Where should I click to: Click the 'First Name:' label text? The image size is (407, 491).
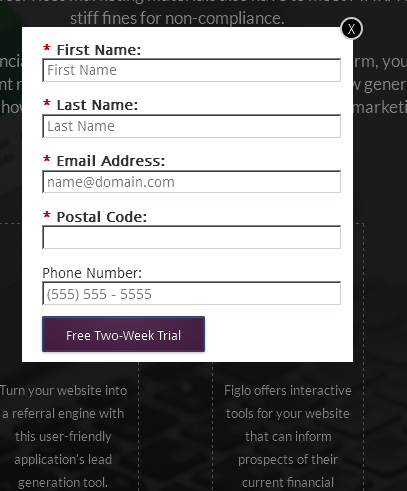[99, 50]
